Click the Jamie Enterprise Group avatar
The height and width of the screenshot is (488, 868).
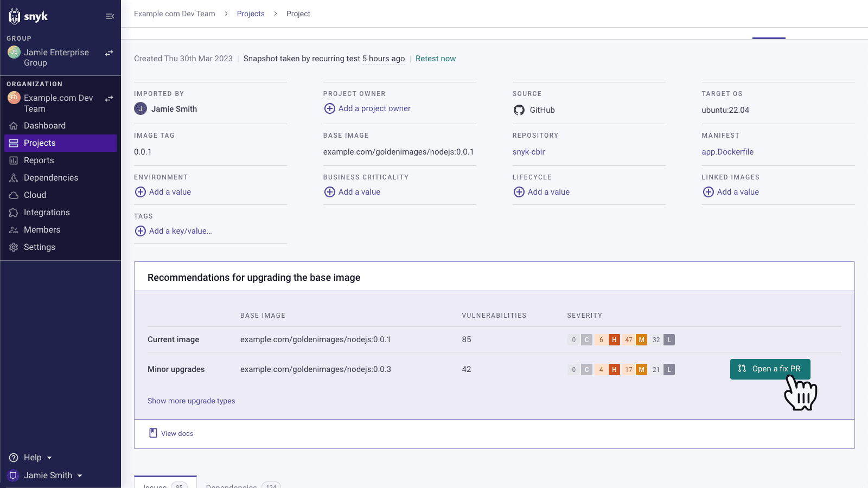(x=14, y=52)
